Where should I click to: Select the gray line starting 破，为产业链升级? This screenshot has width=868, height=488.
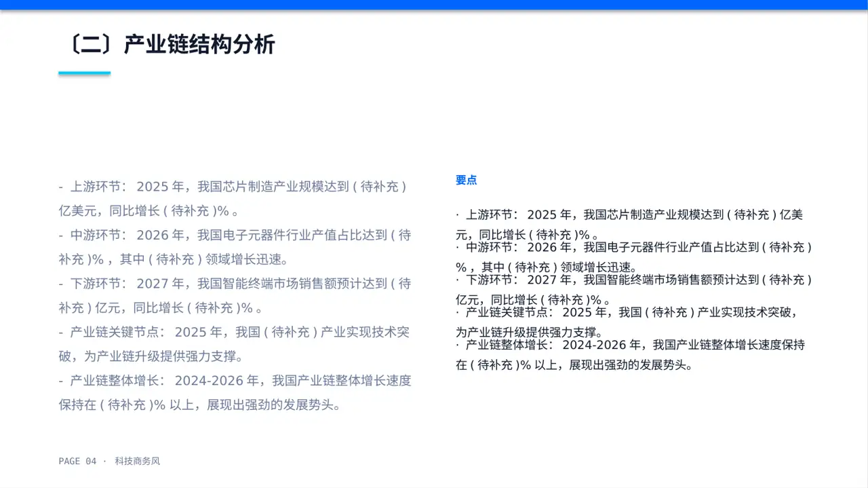point(151,357)
